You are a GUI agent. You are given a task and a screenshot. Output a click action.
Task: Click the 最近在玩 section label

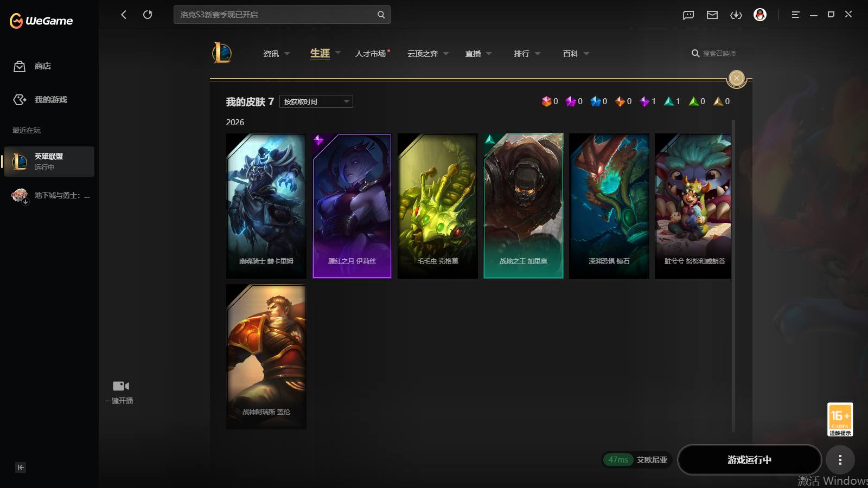pos(27,130)
